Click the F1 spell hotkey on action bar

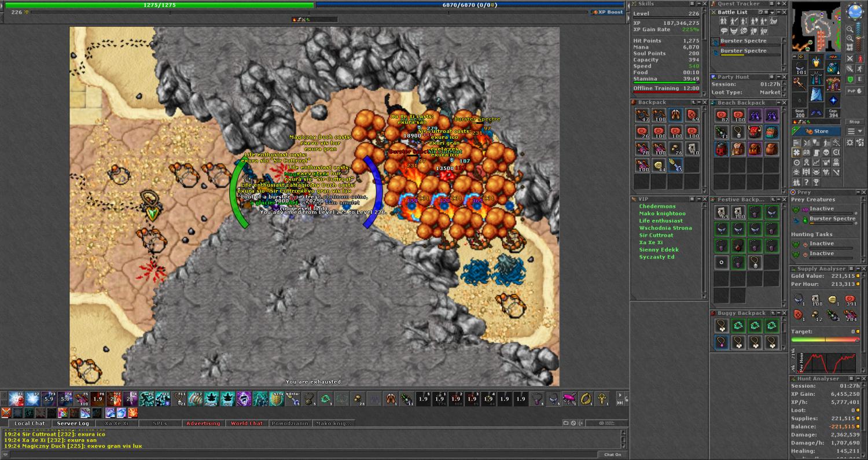click(16, 399)
